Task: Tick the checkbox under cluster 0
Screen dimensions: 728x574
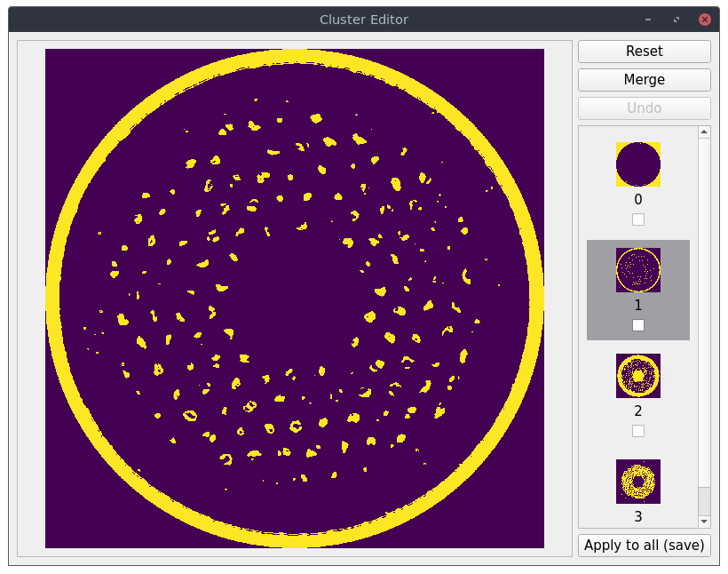Action: pyautogui.click(x=638, y=219)
